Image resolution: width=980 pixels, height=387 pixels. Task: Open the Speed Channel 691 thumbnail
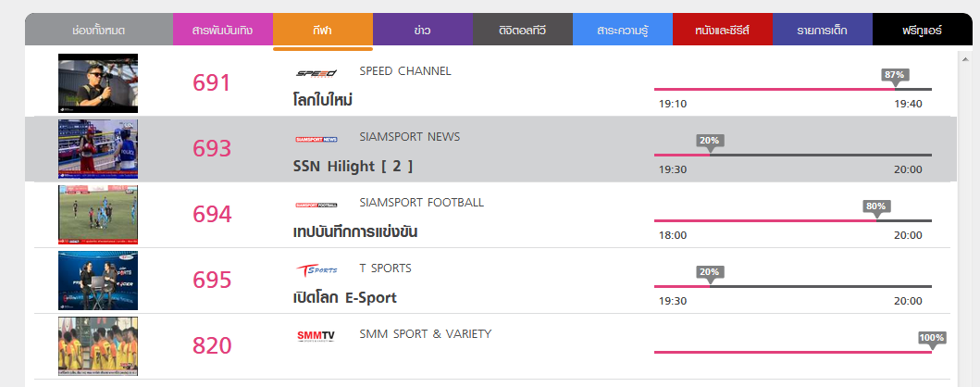coord(98,83)
